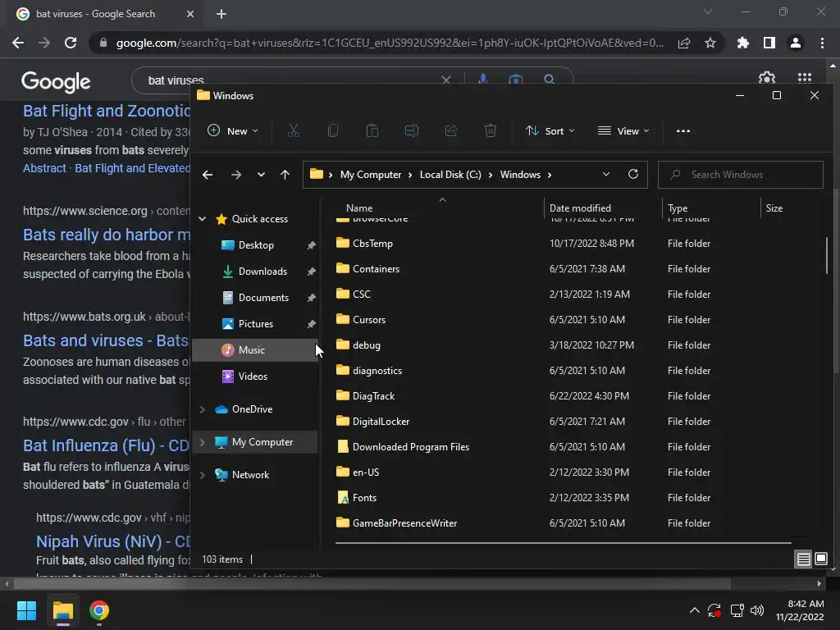The width and height of the screenshot is (840, 630).
Task: Go up one folder level
Action: pos(285,175)
